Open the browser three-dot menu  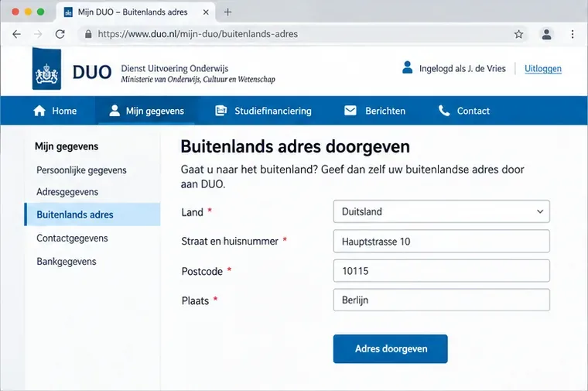click(573, 34)
